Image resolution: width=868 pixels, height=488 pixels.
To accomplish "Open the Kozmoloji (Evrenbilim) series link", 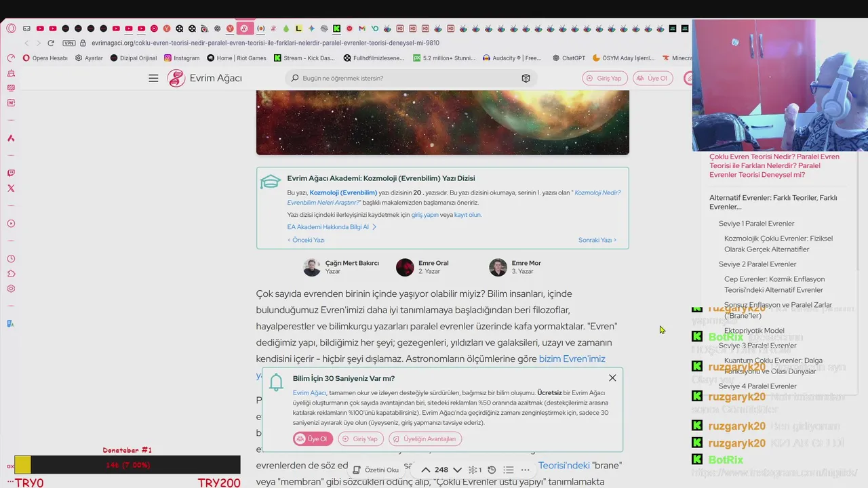I will tap(344, 192).
